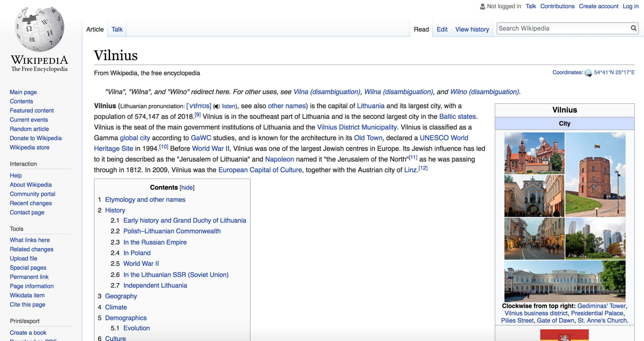Click the IPA pronunciation link

coord(199,106)
